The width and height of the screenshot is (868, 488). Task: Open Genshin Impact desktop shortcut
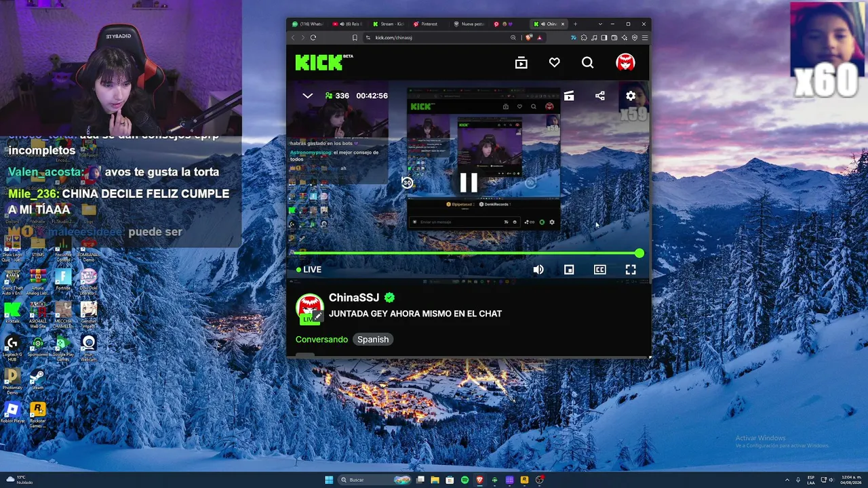pos(89,315)
